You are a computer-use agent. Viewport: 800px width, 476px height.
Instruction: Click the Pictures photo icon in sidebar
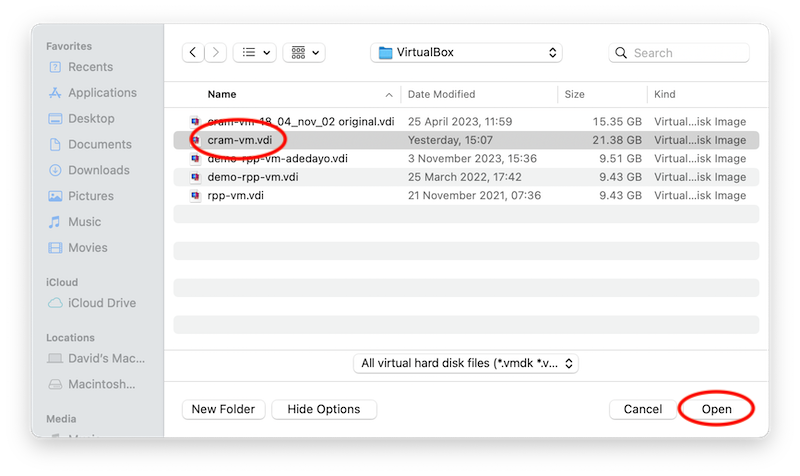click(x=55, y=196)
